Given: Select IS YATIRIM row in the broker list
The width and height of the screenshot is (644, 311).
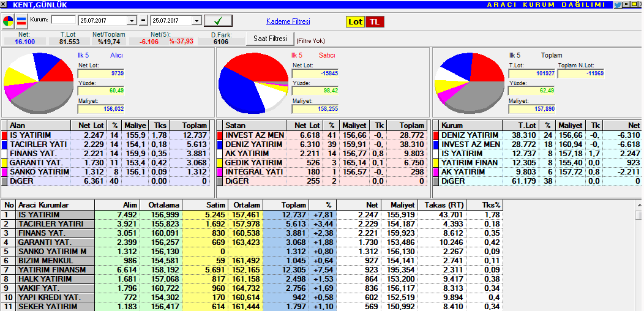Looking at the screenshot, I should [252, 214].
